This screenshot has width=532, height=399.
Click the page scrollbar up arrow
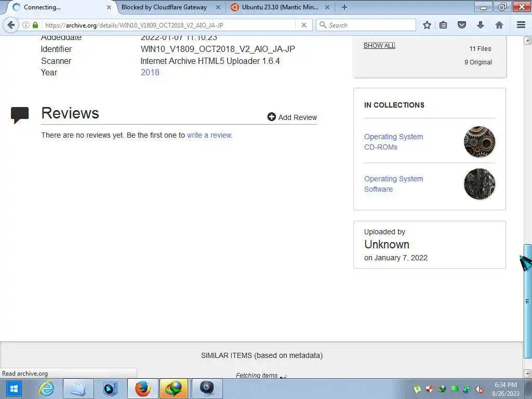(528, 41)
